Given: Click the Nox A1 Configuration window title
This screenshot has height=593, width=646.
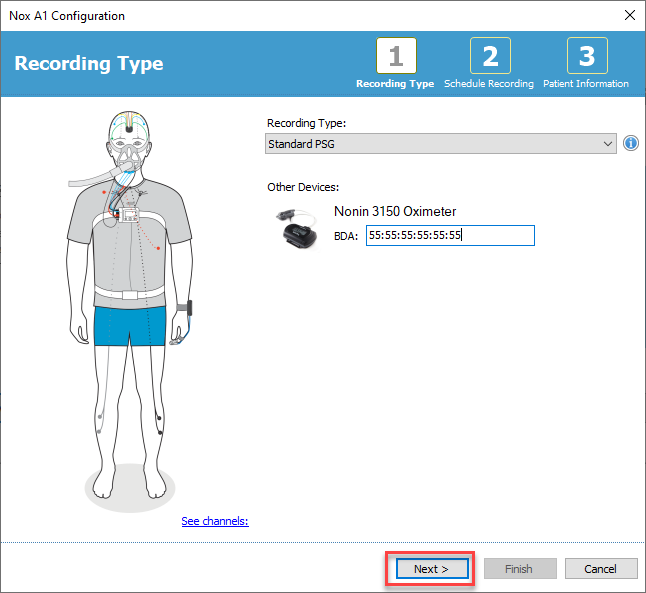Looking at the screenshot, I should [x=67, y=16].
